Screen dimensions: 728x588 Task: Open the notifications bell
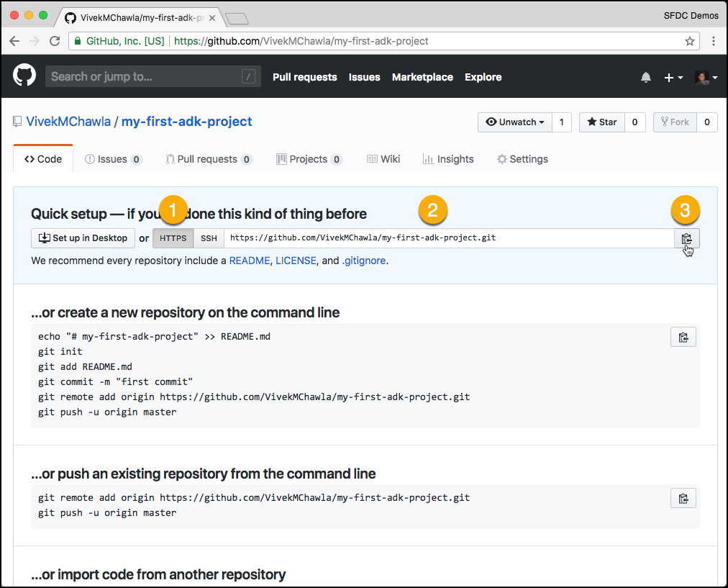(x=645, y=77)
